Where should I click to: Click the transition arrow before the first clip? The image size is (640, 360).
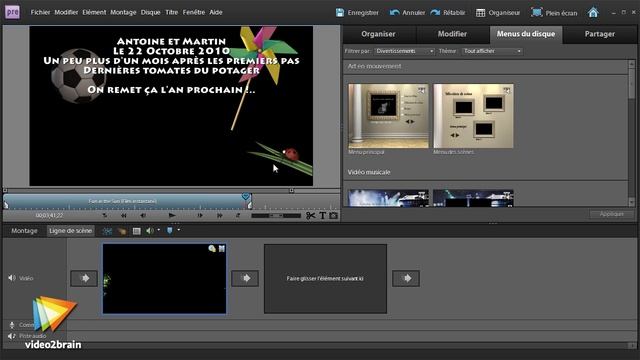84,278
